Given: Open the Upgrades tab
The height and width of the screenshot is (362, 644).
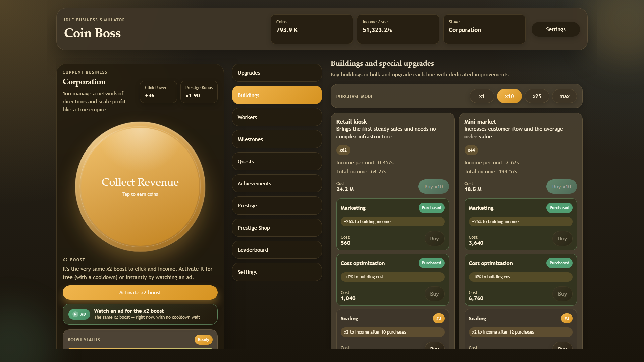Looking at the screenshot, I should (x=277, y=73).
